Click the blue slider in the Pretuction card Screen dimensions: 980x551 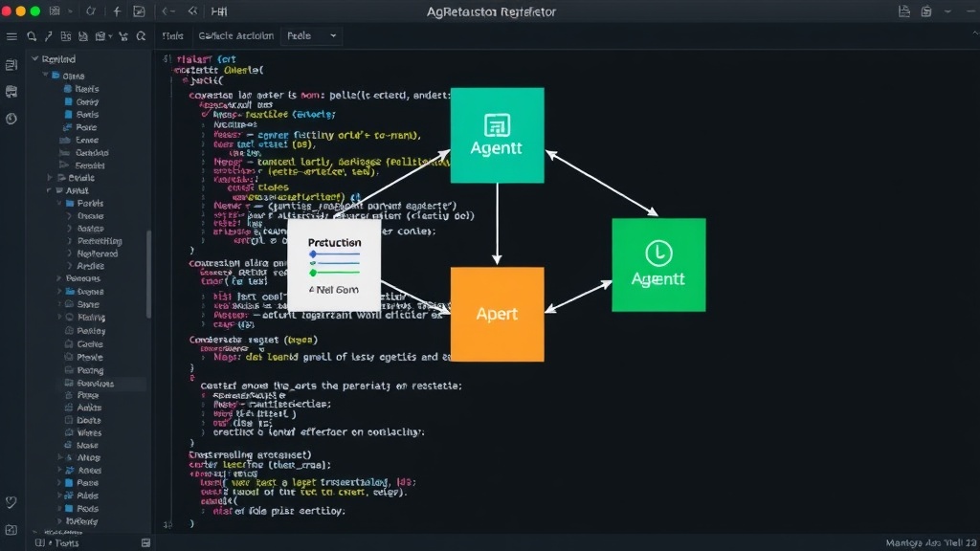(x=334, y=254)
